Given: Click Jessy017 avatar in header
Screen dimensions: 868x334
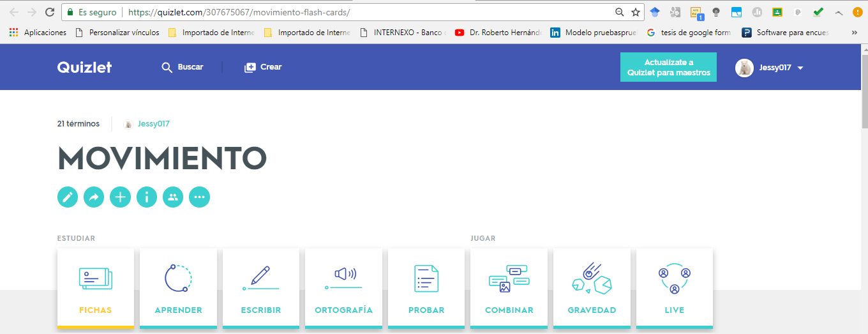Looking at the screenshot, I should (x=744, y=68).
